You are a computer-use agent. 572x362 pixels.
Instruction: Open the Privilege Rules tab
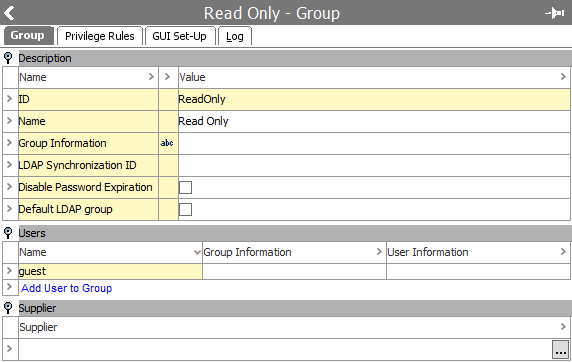100,36
